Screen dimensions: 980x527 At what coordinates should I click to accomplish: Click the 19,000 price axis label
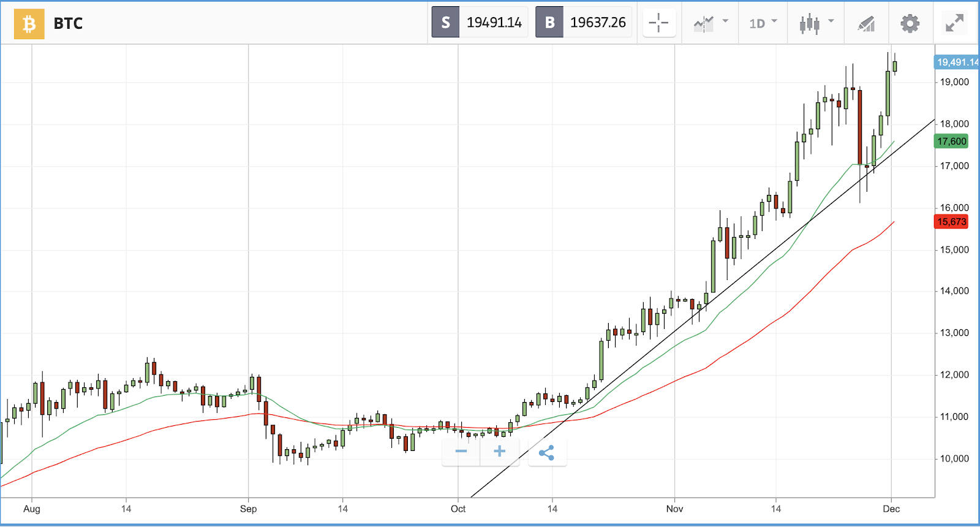click(954, 82)
